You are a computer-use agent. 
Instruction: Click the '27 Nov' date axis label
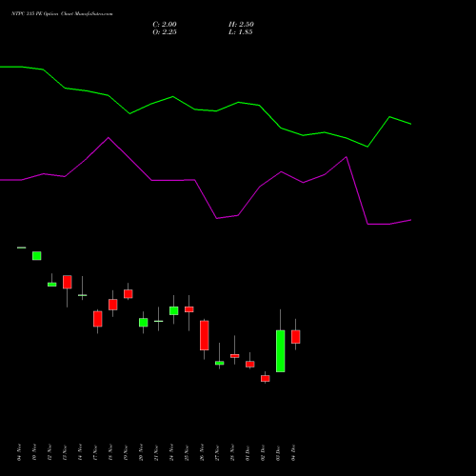(x=217, y=452)
